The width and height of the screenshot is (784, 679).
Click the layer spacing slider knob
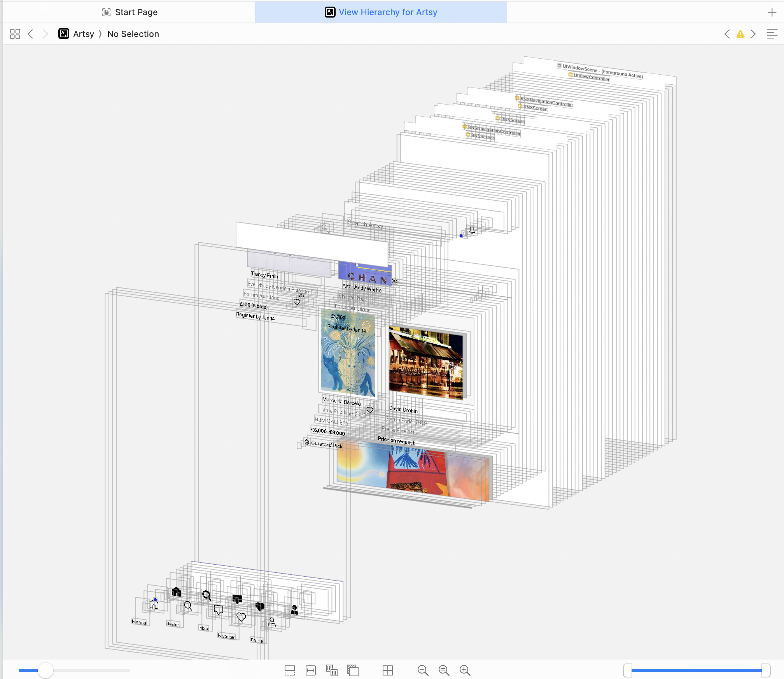tap(45, 670)
